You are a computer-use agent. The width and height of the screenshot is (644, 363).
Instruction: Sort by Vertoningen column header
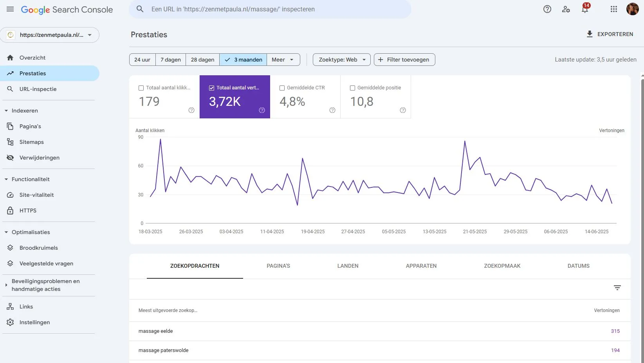[607, 310]
